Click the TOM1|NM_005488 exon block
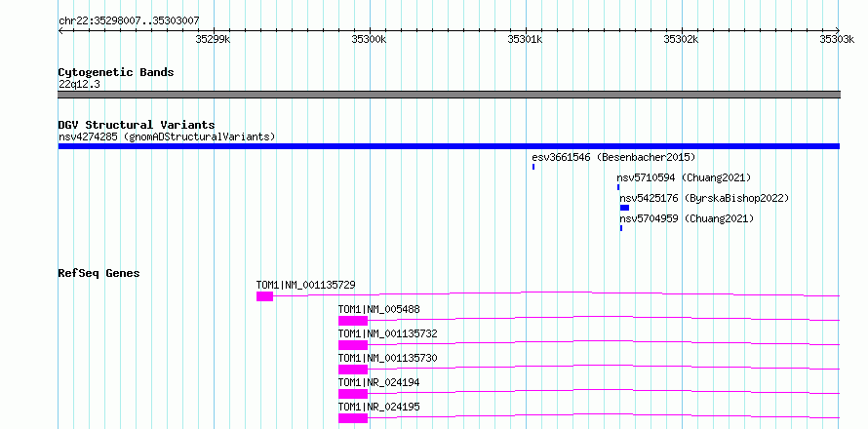 (353, 321)
